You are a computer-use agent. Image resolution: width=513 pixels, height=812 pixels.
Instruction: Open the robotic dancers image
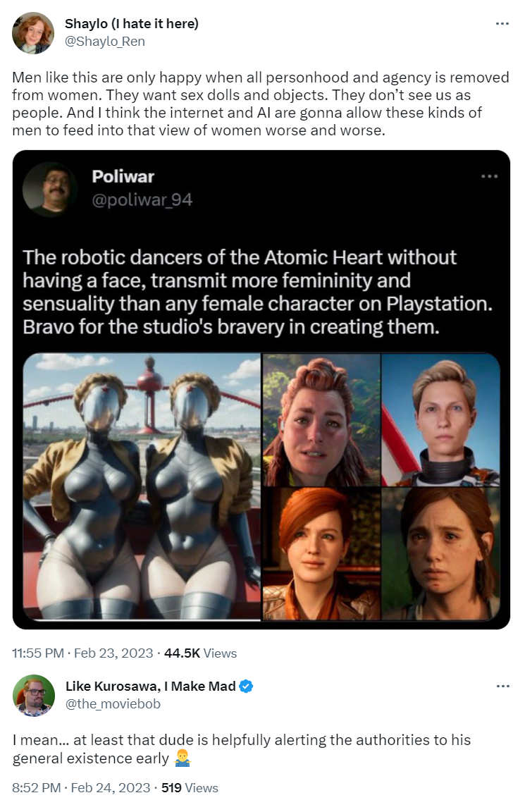tap(142, 486)
